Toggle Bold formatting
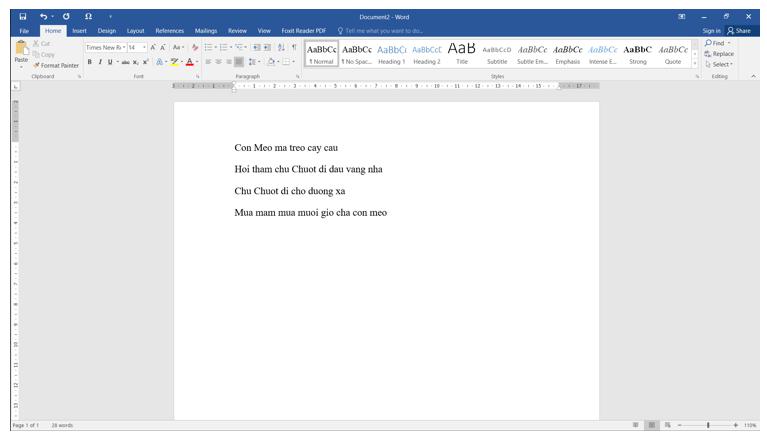 point(89,62)
